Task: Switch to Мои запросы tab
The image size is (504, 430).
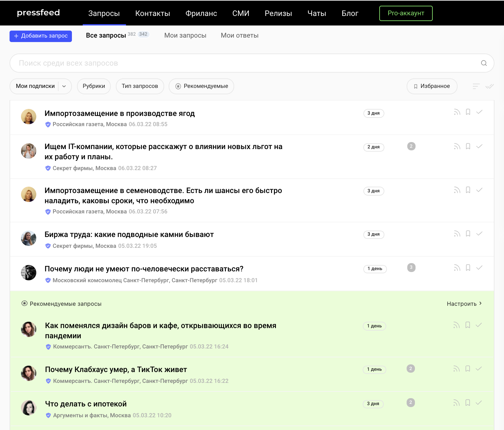Action: 185,35
